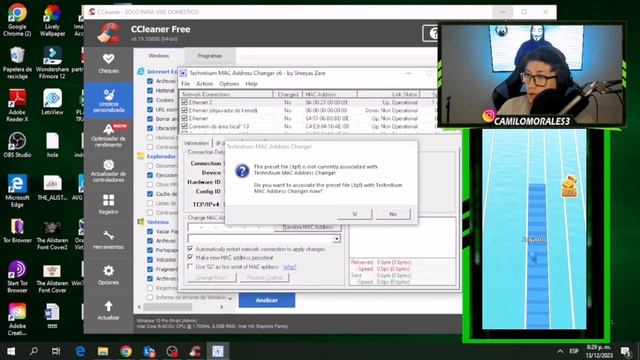Image resolution: width=640 pixels, height=360 pixels.
Task: Open File menu in MAC Address Changer
Action: coord(186,84)
